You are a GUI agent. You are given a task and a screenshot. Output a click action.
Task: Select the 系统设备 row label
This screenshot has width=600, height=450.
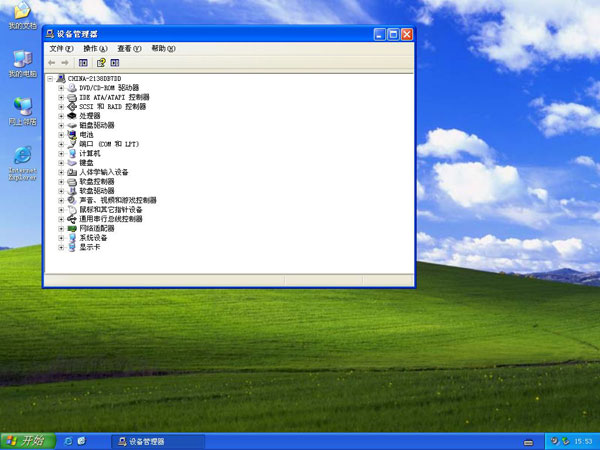(93, 238)
